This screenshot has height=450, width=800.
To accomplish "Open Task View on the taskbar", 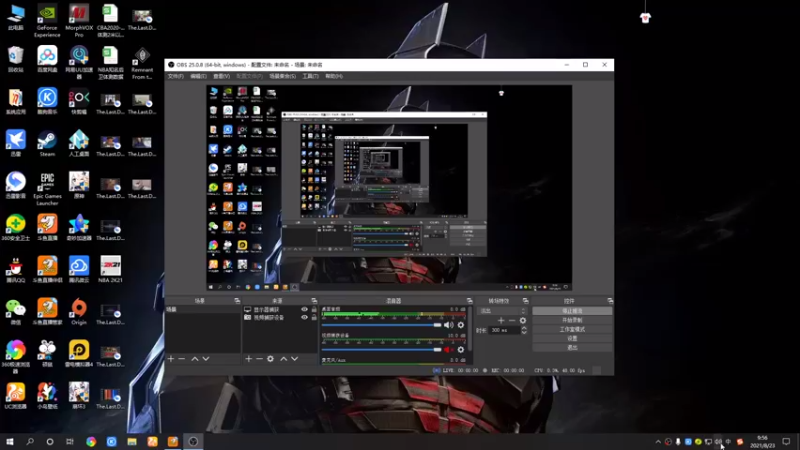I will click(70, 442).
